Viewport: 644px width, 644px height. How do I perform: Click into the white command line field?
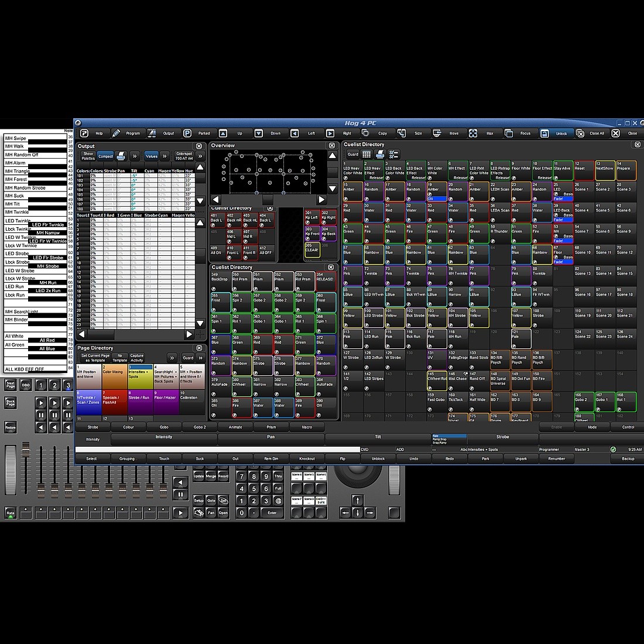coord(218,449)
